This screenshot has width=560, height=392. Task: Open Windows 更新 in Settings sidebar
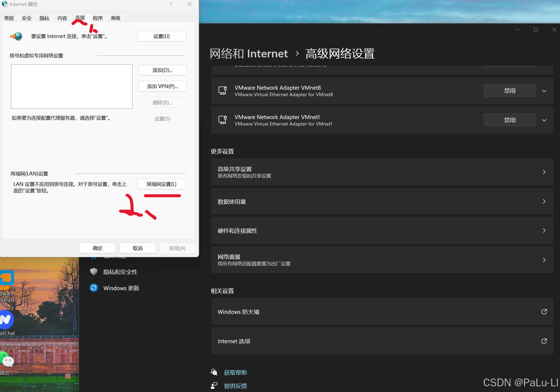click(121, 288)
